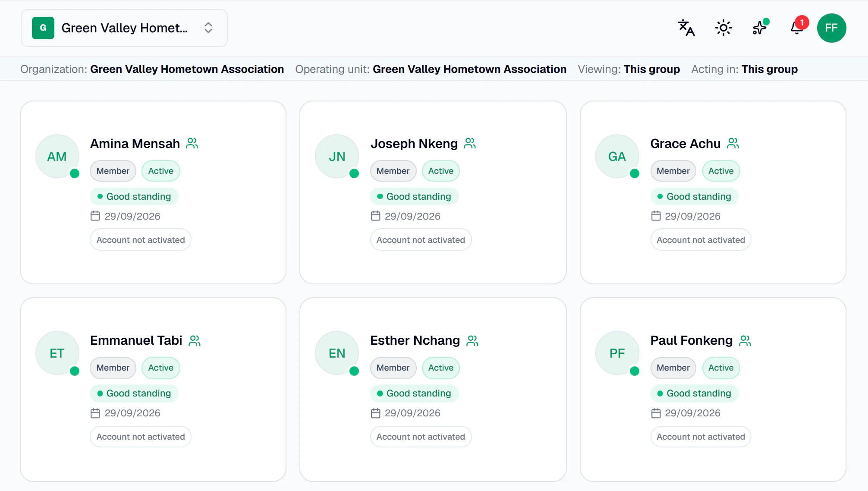Click AM avatar for Amina Mensah
868x491 pixels.
pyautogui.click(x=57, y=156)
